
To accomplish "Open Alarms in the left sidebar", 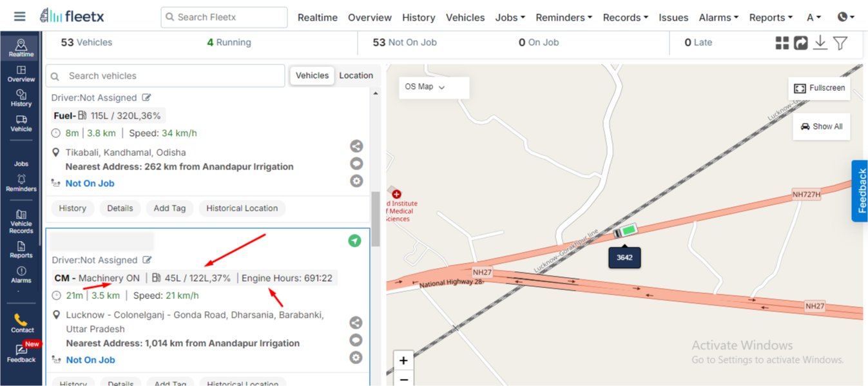I will [21, 275].
